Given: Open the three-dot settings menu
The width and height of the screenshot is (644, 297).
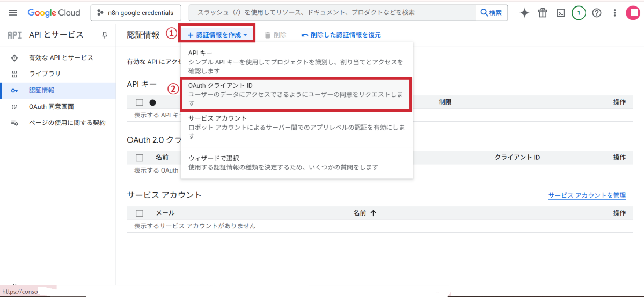Looking at the screenshot, I should tap(614, 13).
